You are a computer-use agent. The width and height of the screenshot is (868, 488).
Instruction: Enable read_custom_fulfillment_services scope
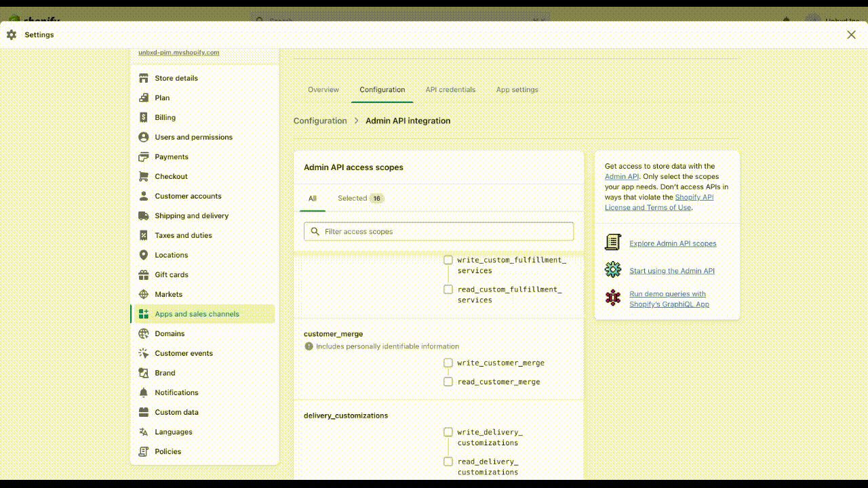click(448, 289)
